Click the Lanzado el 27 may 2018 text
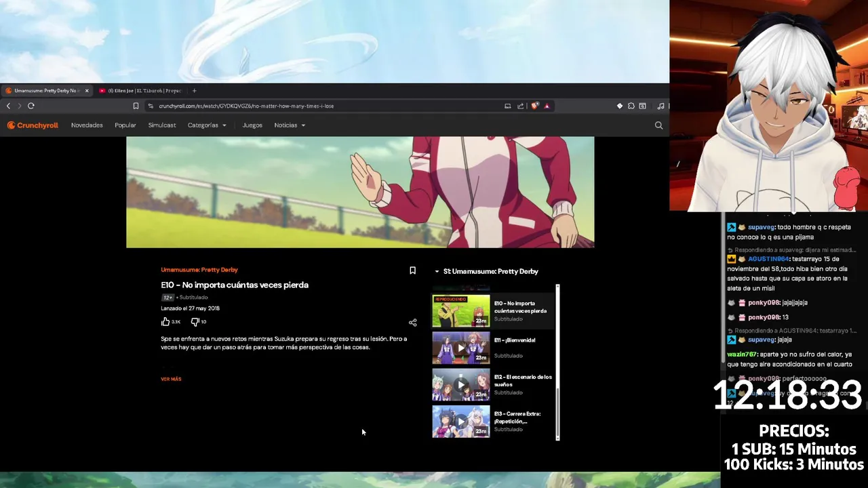Viewport: 868px width, 488px height. pyautogui.click(x=190, y=308)
